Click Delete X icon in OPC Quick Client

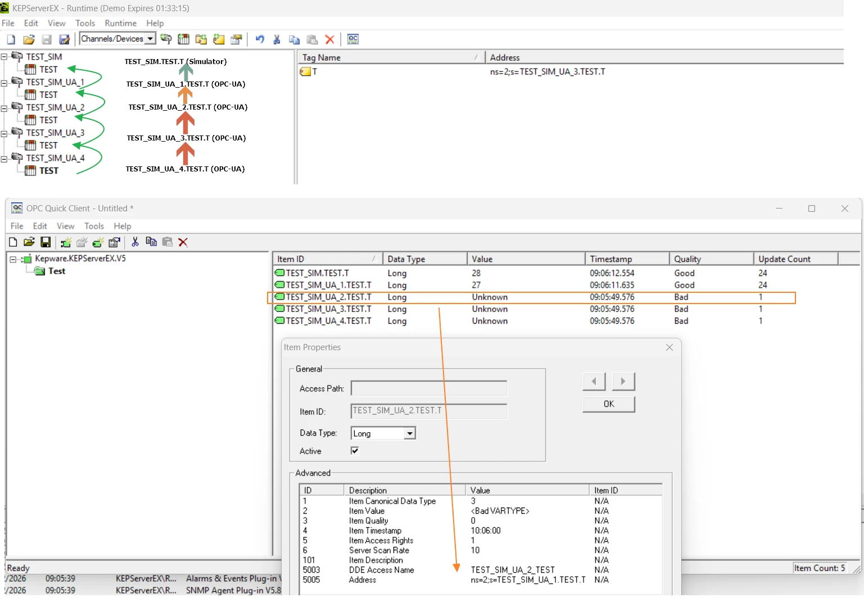pos(183,242)
